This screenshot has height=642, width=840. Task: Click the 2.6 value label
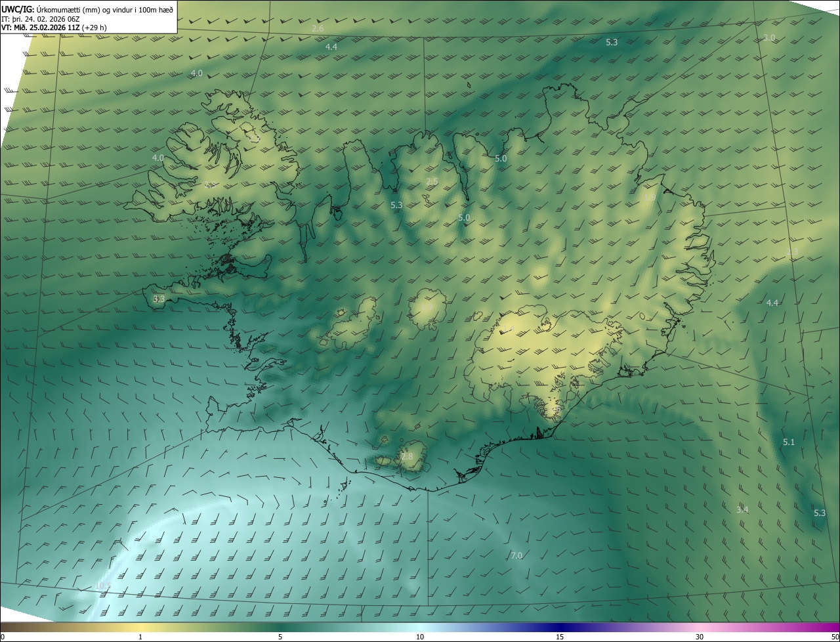tap(318, 29)
